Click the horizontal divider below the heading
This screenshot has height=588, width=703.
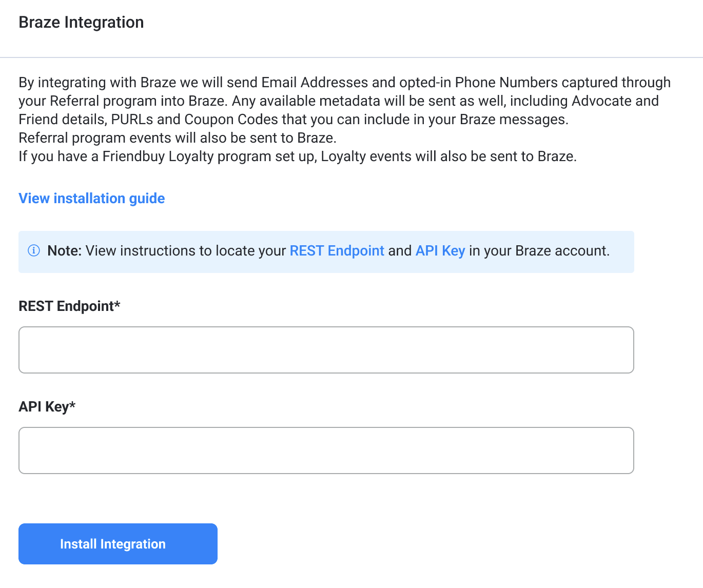click(352, 57)
